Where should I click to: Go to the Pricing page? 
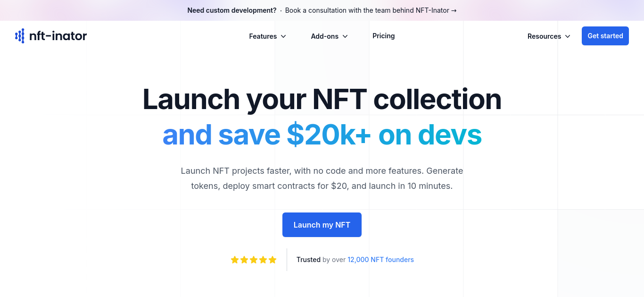click(x=384, y=36)
